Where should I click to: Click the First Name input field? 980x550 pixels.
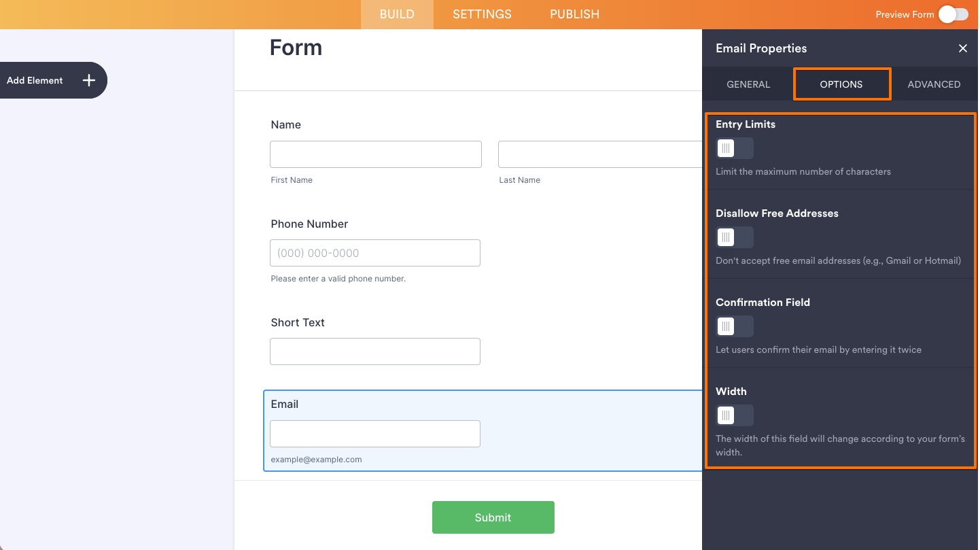pyautogui.click(x=376, y=154)
